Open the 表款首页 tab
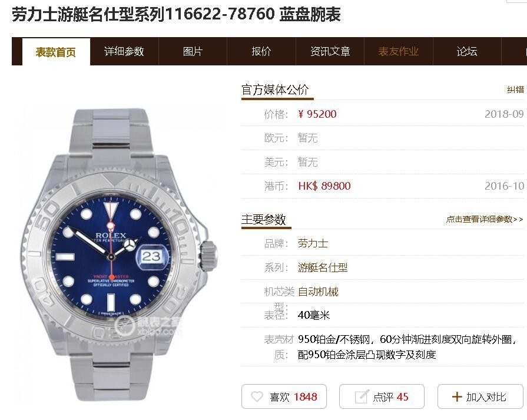The height and width of the screenshot is (420, 527). coord(56,51)
